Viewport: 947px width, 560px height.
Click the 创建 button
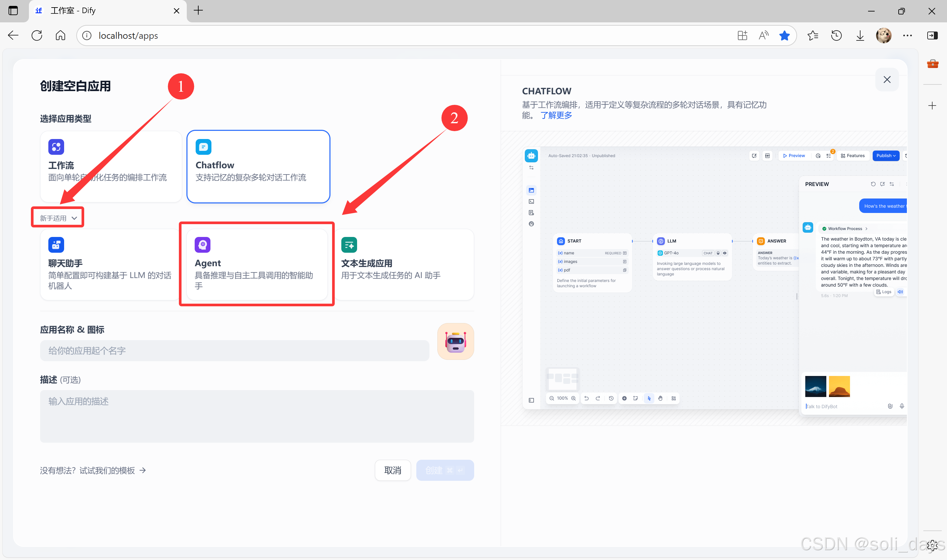click(x=445, y=470)
